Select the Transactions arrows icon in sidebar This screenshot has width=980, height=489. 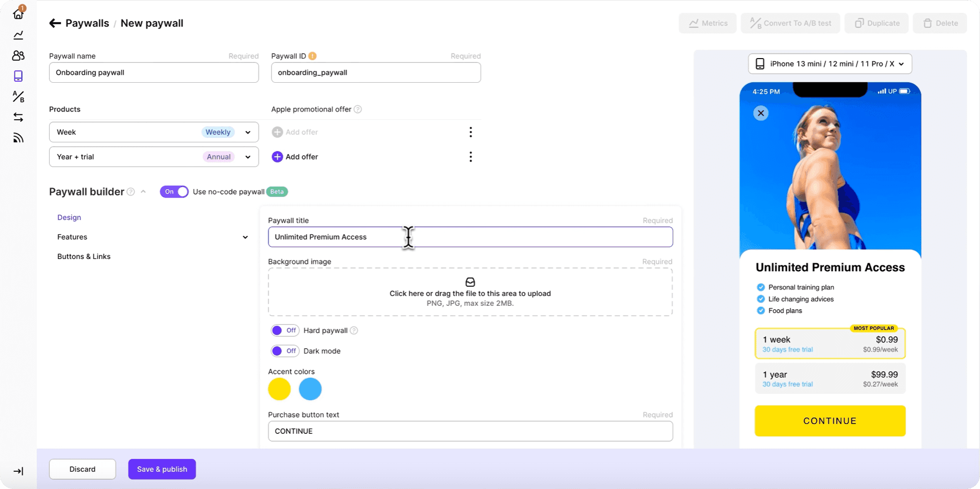[x=18, y=117]
